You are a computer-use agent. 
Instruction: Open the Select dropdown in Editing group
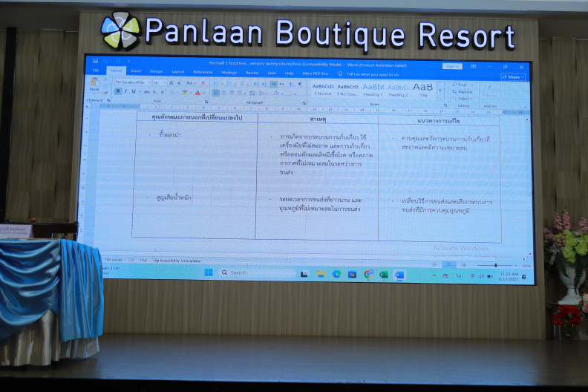point(463,98)
